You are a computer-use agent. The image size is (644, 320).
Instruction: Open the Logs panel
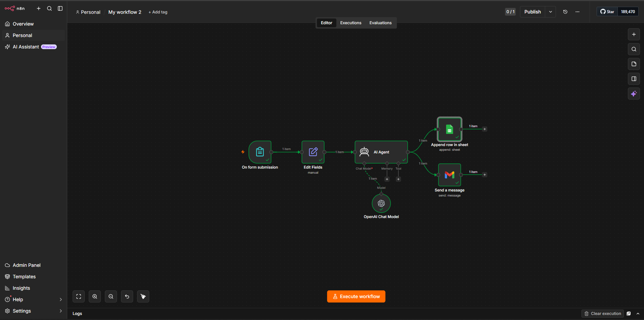pos(77,314)
